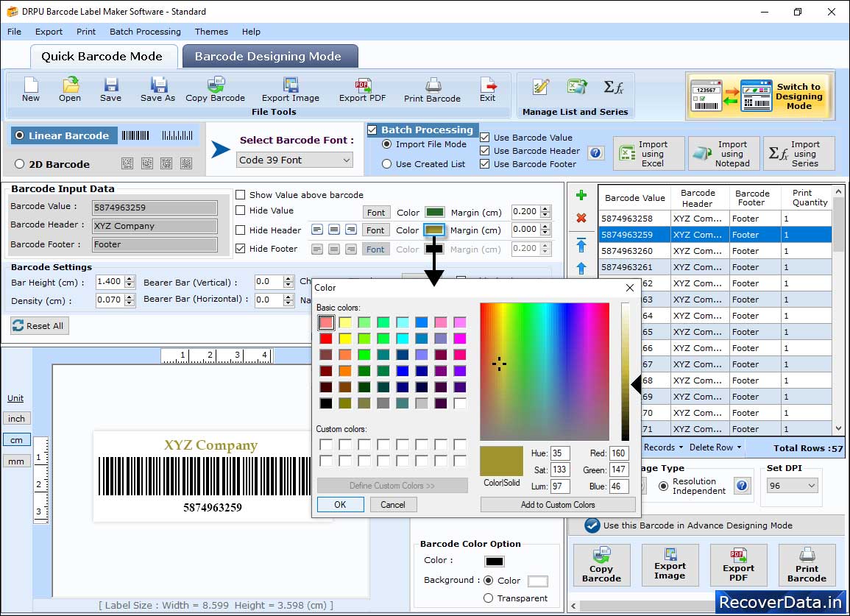Increase the Bearer Bar (Vertical) spinner
The width and height of the screenshot is (850, 616).
tap(288, 279)
